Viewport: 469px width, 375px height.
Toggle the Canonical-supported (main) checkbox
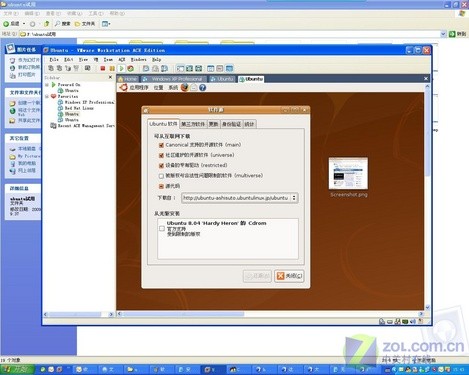click(161, 145)
